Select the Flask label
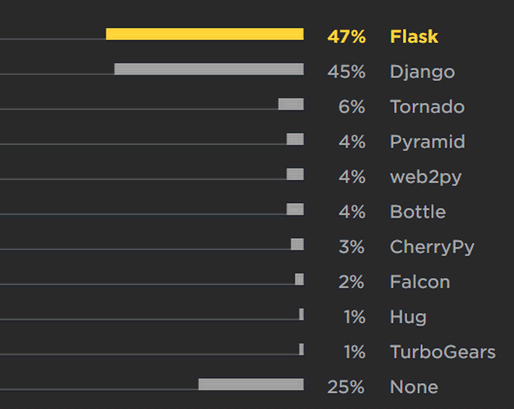The image size is (514, 409). [x=414, y=36]
